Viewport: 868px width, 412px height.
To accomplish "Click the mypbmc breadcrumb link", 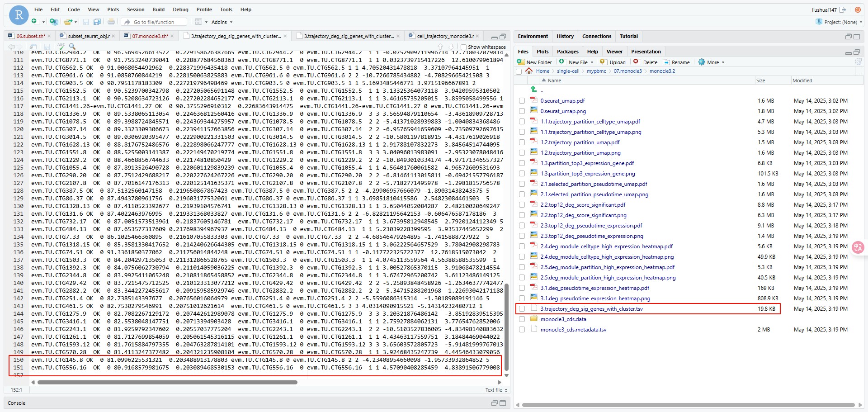I will click(x=596, y=71).
